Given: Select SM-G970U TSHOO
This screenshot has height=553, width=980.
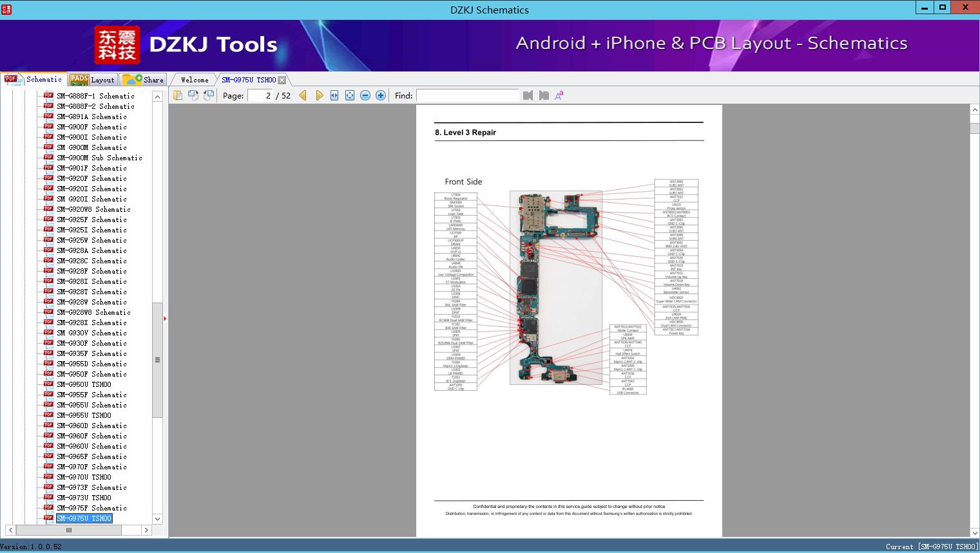Looking at the screenshot, I should pos(84,477).
